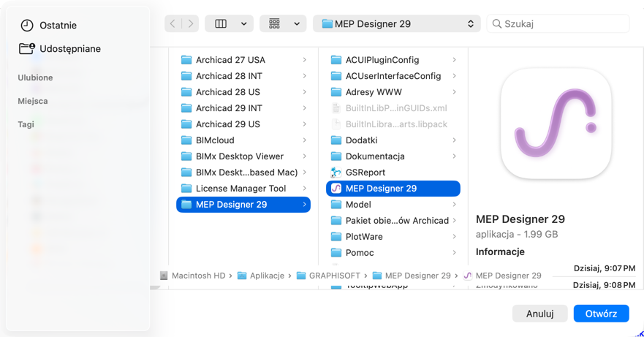Open the Dokumentacja folder
The width and height of the screenshot is (644, 337).
393,156
